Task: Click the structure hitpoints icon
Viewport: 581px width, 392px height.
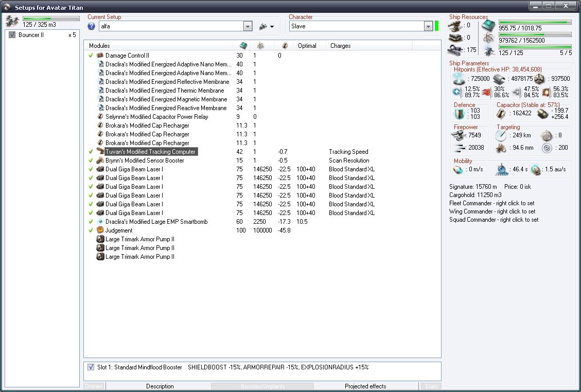Action: (x=539, y=79)
